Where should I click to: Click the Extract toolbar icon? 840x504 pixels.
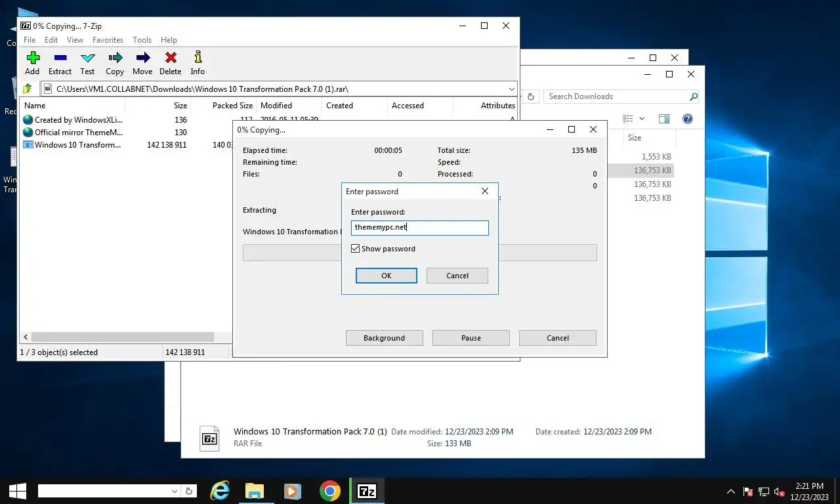point(60,58)
